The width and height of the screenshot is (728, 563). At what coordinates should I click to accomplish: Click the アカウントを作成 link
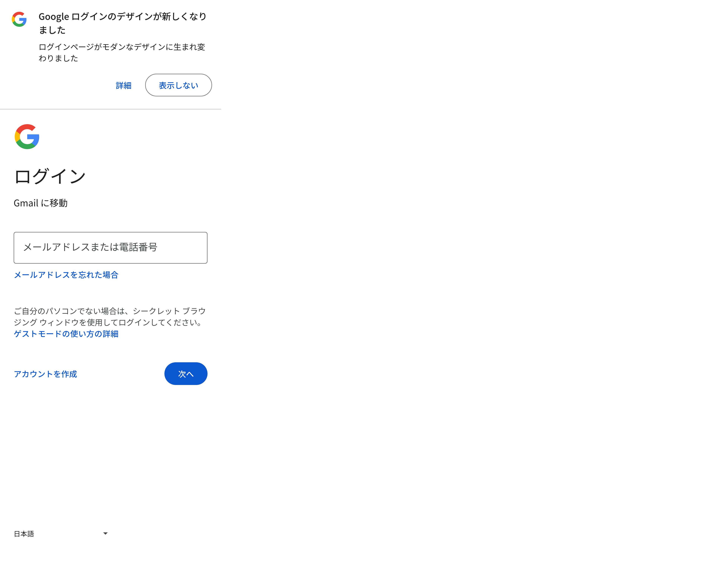coord(45,374)
